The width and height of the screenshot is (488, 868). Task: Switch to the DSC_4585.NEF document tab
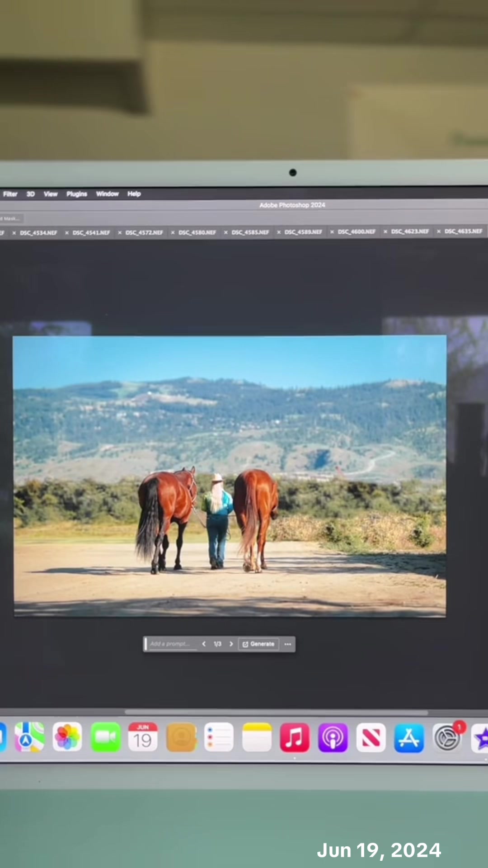tap(250, 232)
